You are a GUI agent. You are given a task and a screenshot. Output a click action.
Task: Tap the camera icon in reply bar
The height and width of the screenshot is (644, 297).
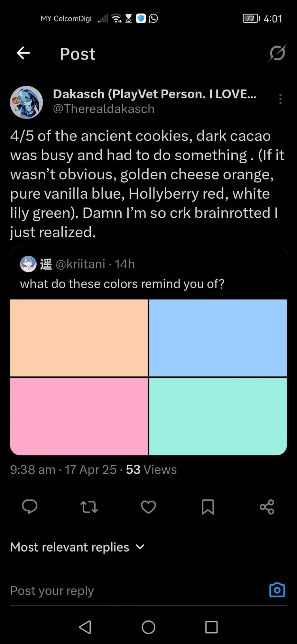(277, 590)
